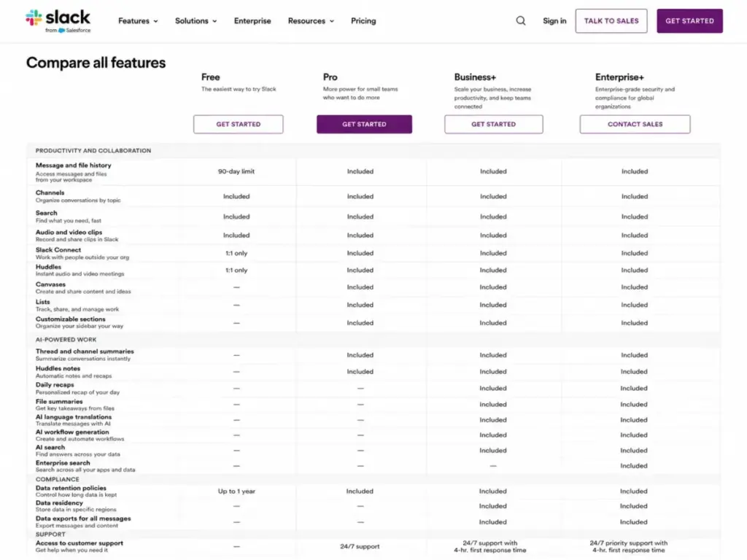Click the Message and file history row label
This screenshot has height=560, width=747.
tap(74, 166)
